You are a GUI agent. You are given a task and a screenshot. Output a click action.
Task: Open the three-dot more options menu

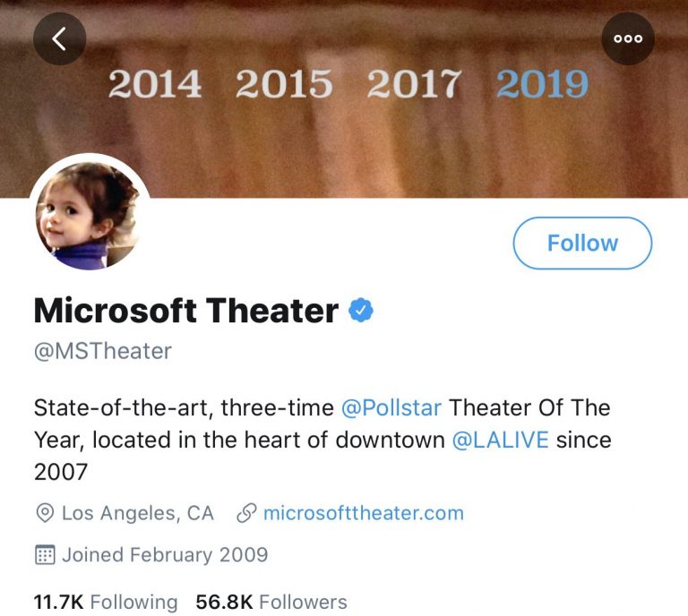click(x=628, y=38)
